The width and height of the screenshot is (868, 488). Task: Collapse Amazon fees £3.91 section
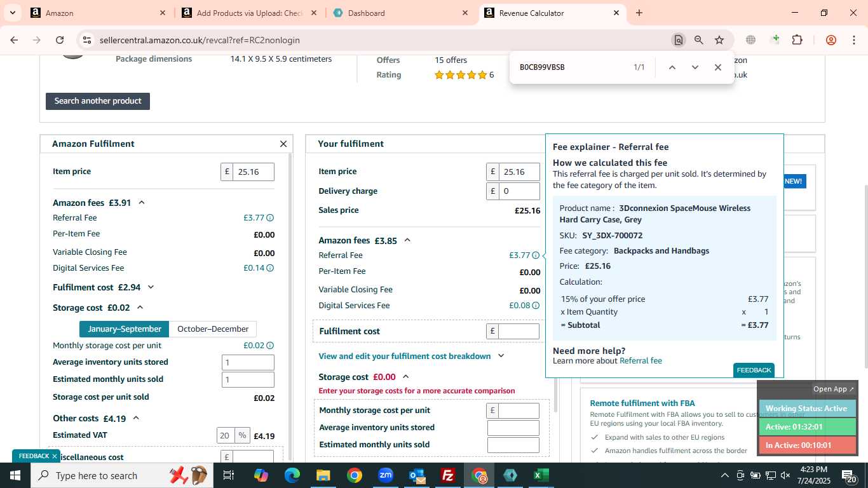pyautogui.click(x=142, y=203)
